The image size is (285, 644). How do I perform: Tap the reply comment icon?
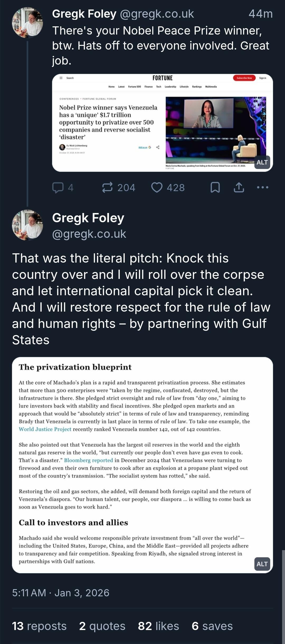58,187
